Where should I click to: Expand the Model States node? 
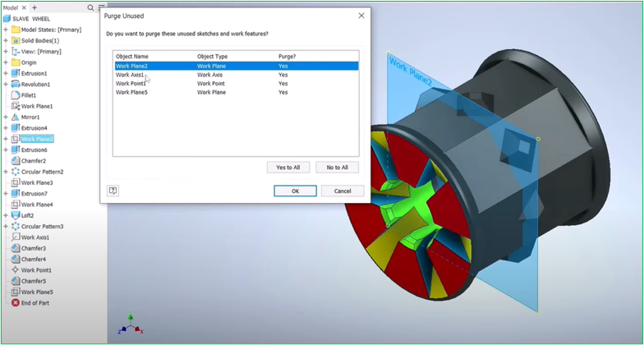tap(6, 30)
